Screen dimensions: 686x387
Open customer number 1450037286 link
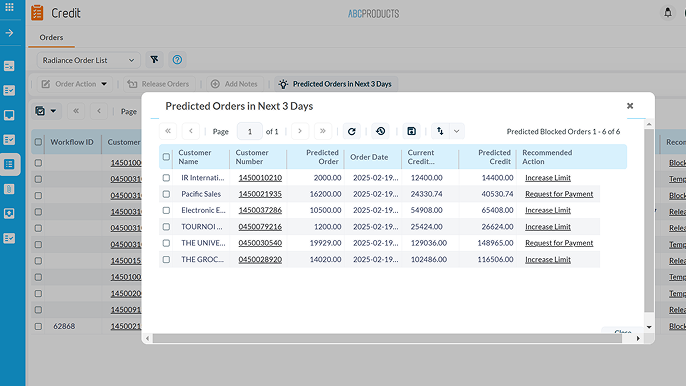pyautogui.click(x=260, y=210)
